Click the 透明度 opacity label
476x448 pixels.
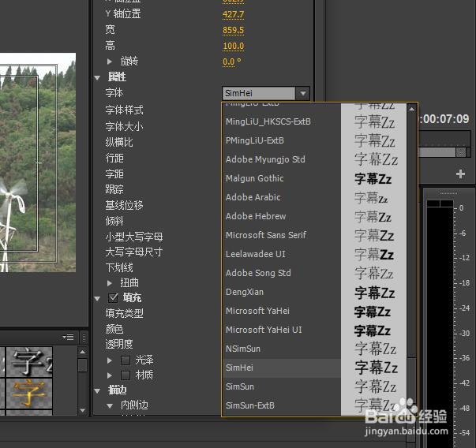point(119,344)
